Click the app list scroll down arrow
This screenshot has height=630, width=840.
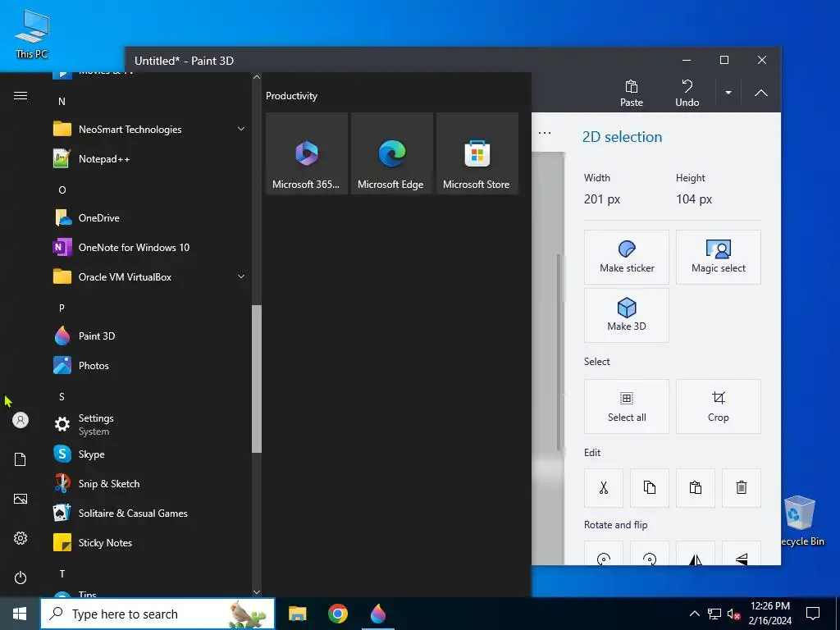click(257, 592)
